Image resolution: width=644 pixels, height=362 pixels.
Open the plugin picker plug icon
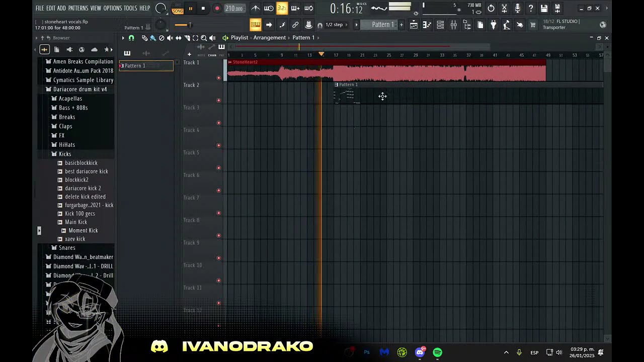[493, 25]
